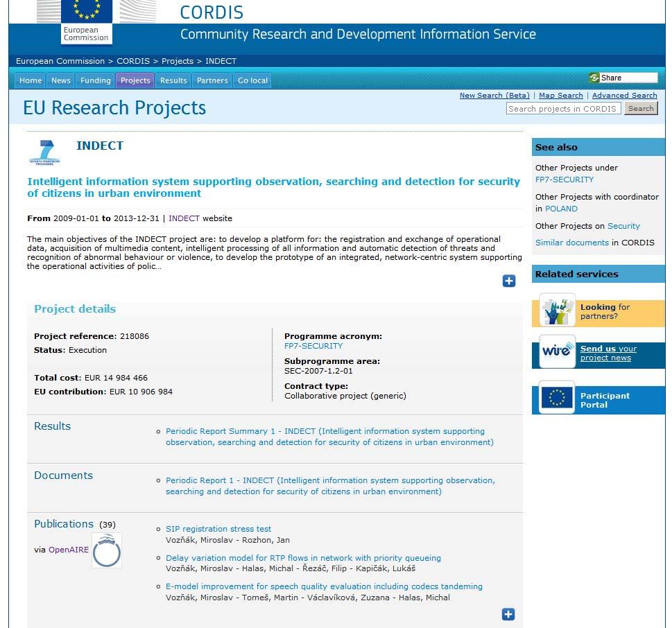
Task: Open Similar documents link
Action: tap(571, 243)
